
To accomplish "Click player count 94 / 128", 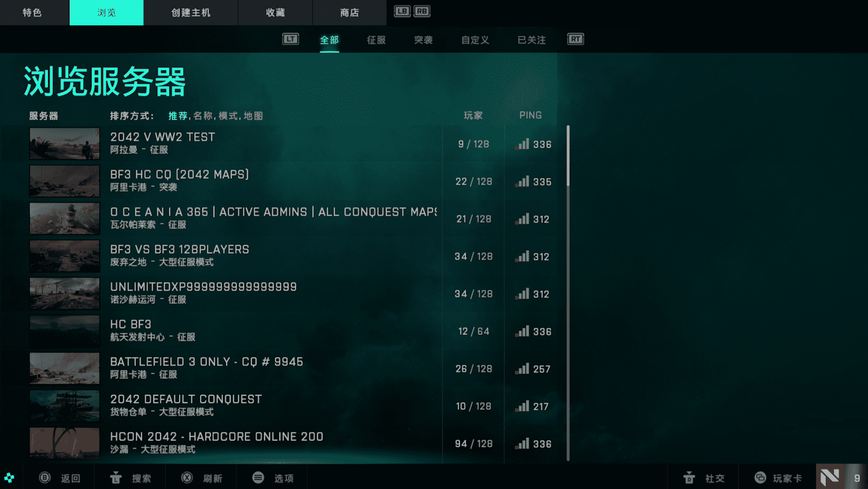I will (x=474, y=444).
